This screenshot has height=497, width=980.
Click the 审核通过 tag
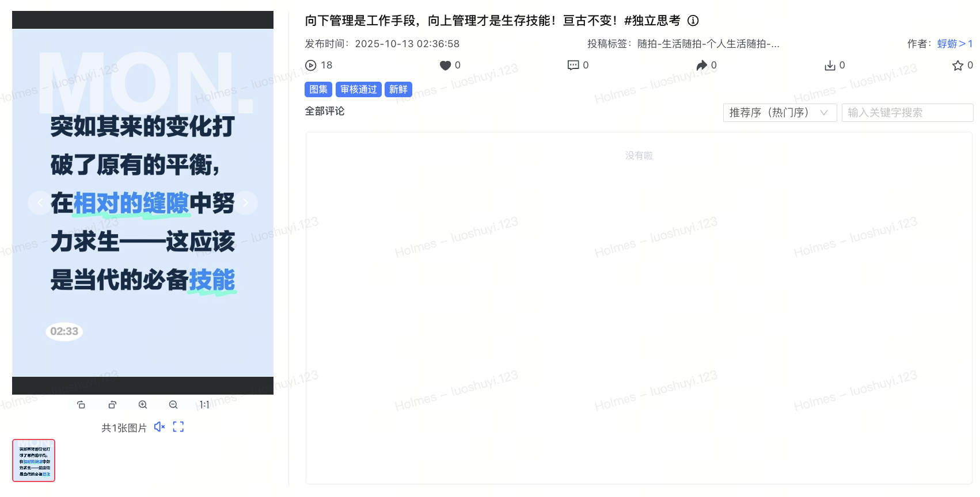click(358, 89)
